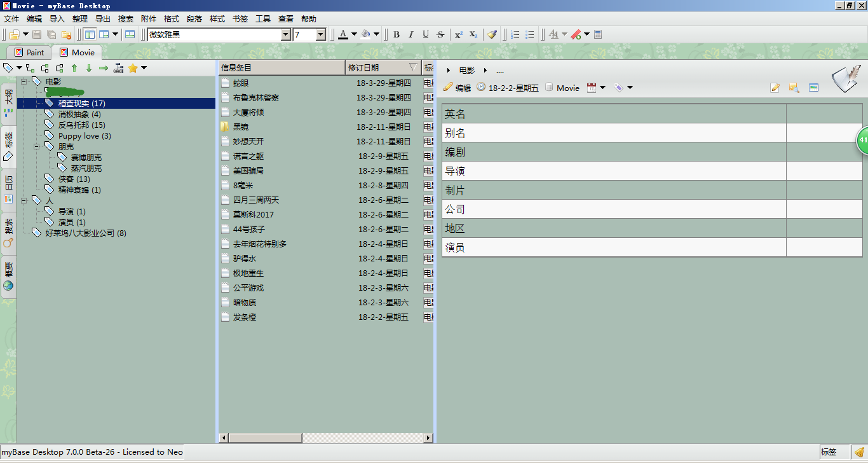868x463 pixels.
Task: Click the notepad edit icon at right
Action: pyautogui.click(x=775, y=88)
